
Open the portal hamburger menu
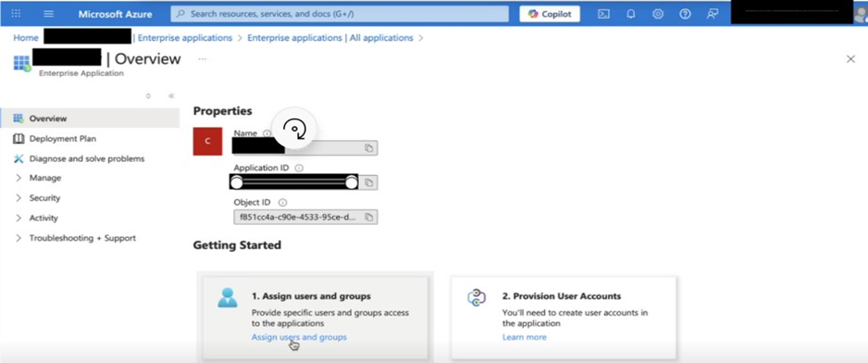pos(49,14)
